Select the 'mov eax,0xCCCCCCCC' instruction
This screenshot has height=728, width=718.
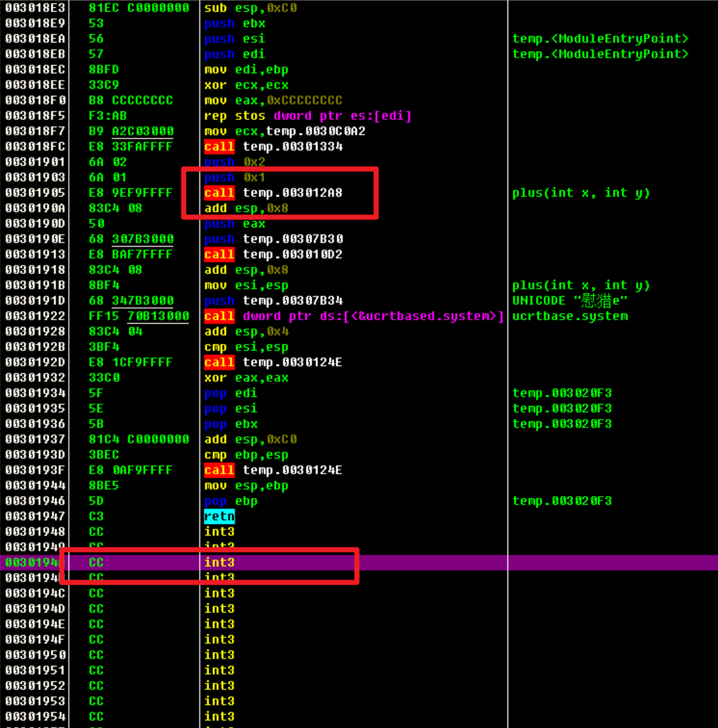point(273,101)
